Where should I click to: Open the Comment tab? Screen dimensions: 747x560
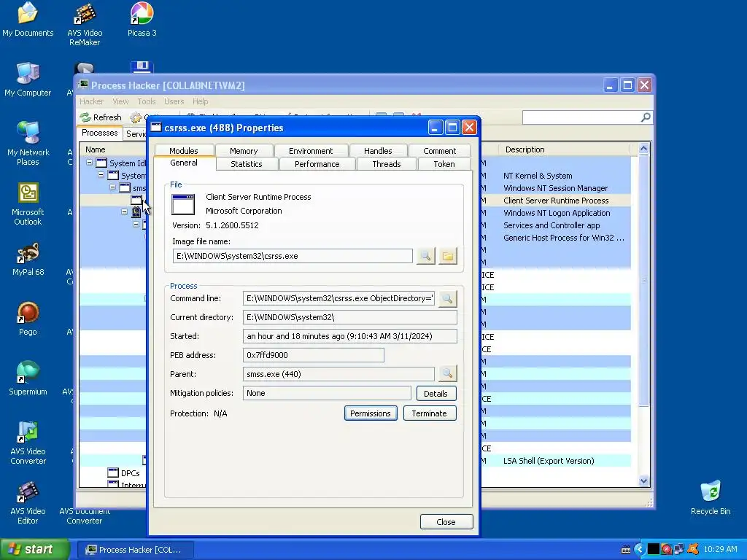point(439,150)
